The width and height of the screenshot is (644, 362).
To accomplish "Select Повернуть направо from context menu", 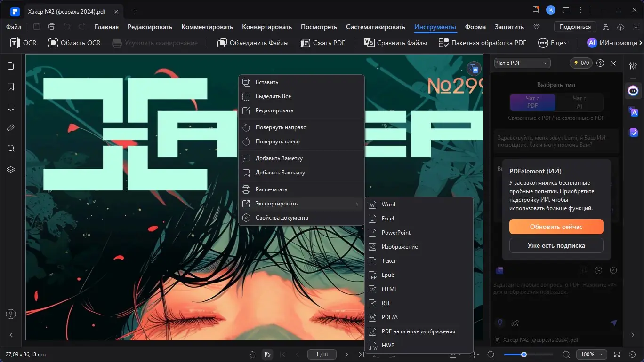I will (302, 127).
